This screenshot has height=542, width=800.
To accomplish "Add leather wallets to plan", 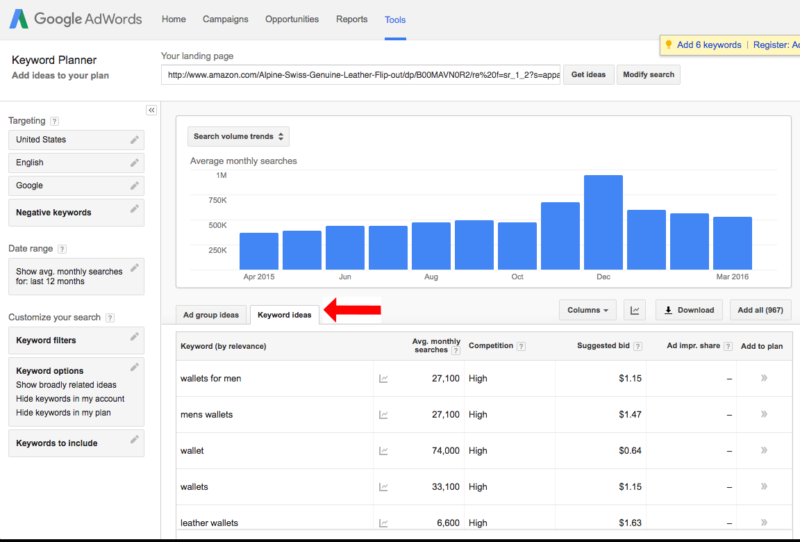I will (x=764, y=523).
